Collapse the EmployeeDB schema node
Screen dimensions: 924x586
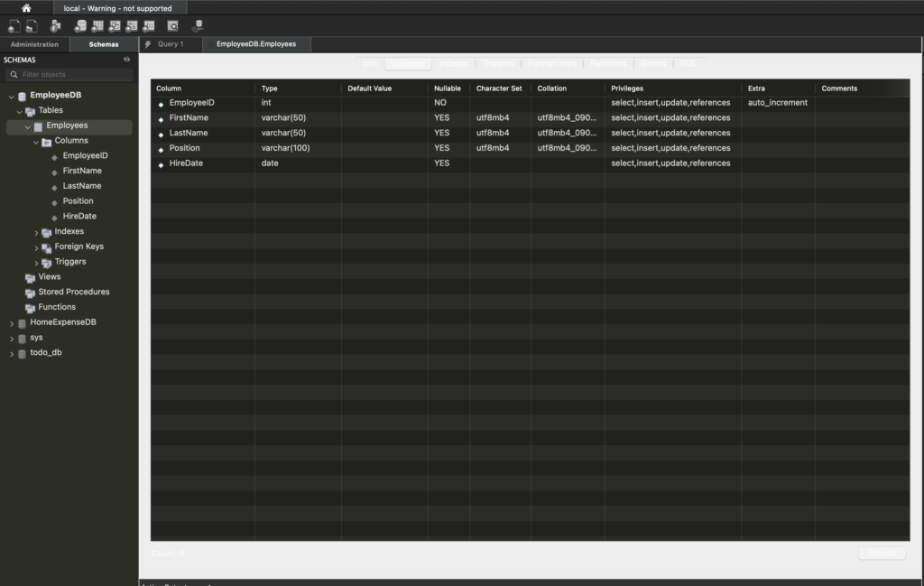(x=11, y=96)
